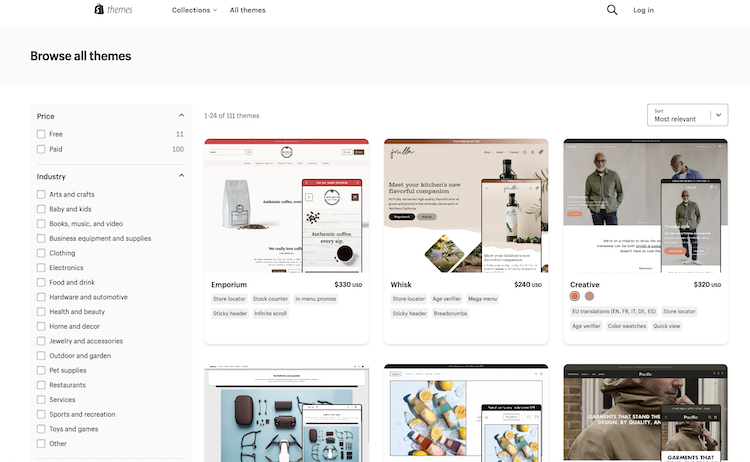This screenshot has height=462, width=750.
Task: Open the Collections menu
Action: coord(194,10)
